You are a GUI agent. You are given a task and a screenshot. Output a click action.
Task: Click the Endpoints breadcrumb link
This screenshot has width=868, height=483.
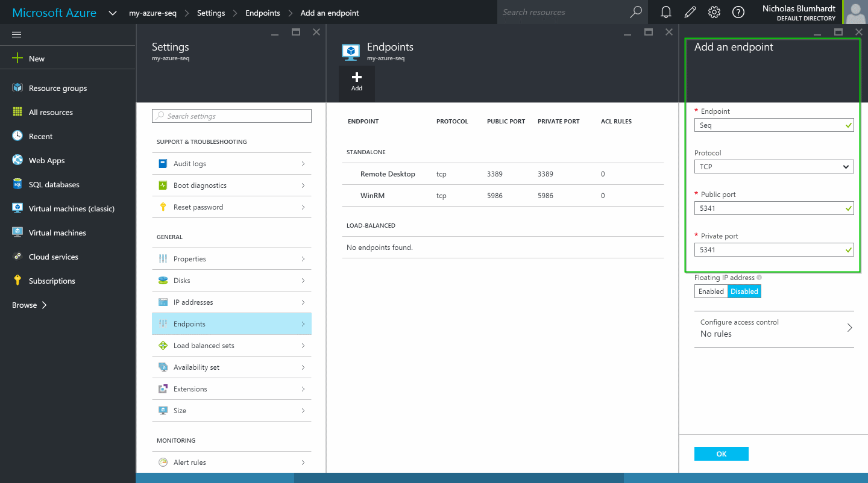(x=262, y=13)
